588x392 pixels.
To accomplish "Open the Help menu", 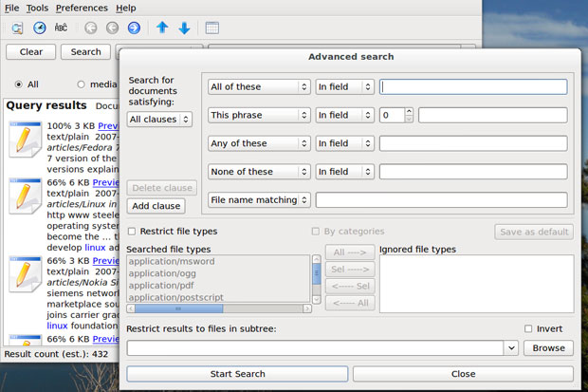I will tap(125, 8).
